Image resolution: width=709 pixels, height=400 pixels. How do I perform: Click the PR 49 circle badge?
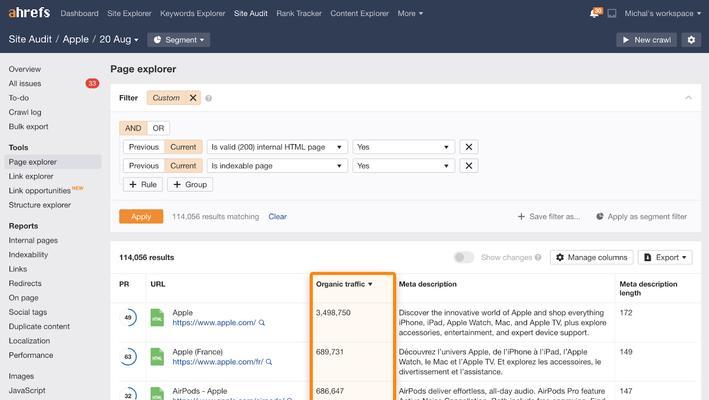128,317
